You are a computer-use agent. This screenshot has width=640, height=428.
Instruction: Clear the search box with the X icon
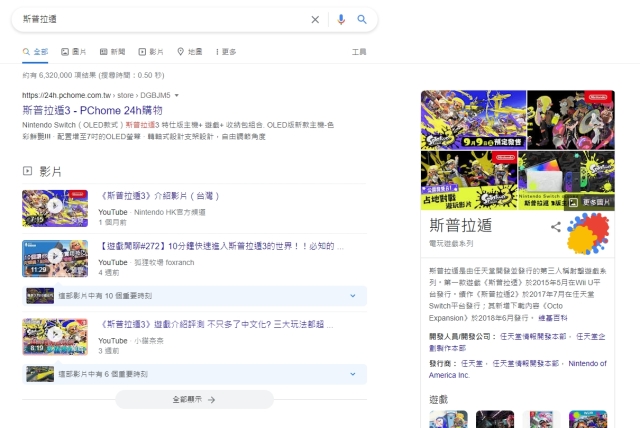click(315, 19)
